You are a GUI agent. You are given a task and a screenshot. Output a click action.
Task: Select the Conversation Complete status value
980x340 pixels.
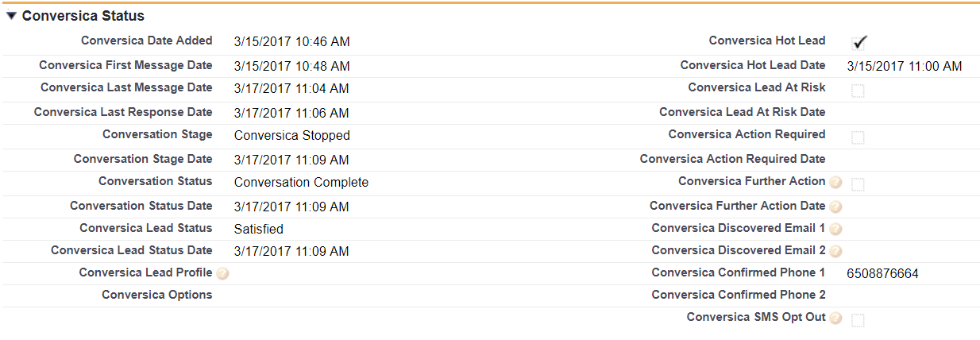[301, 183]
